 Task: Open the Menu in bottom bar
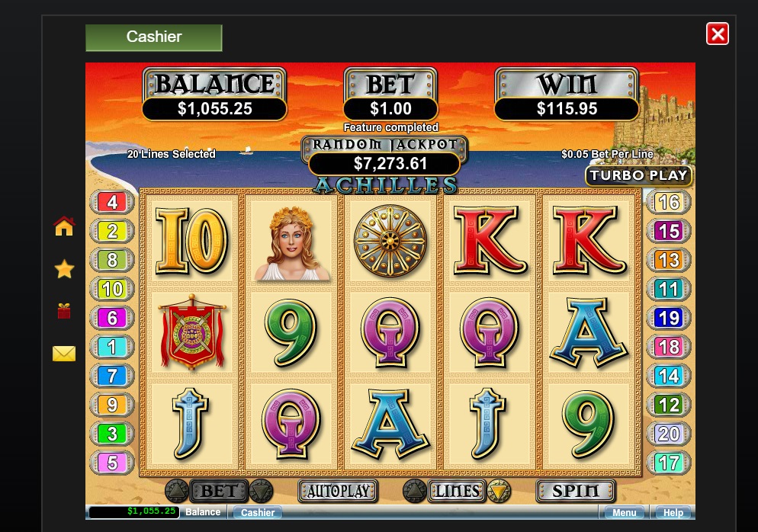[x=624, y=512]
